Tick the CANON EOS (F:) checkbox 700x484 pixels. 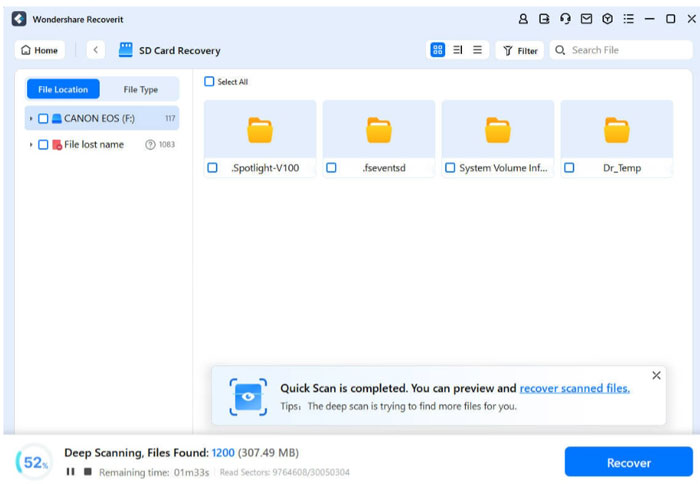(x=43, y=118)
